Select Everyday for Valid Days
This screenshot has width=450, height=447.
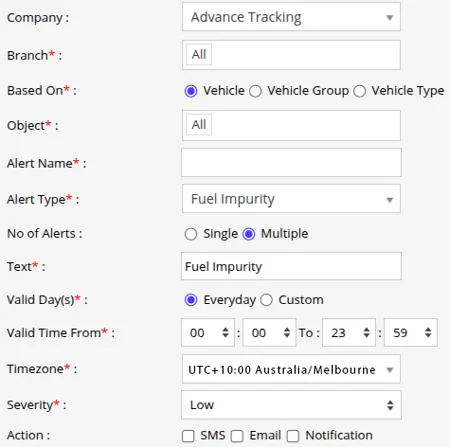pos(191,300)
